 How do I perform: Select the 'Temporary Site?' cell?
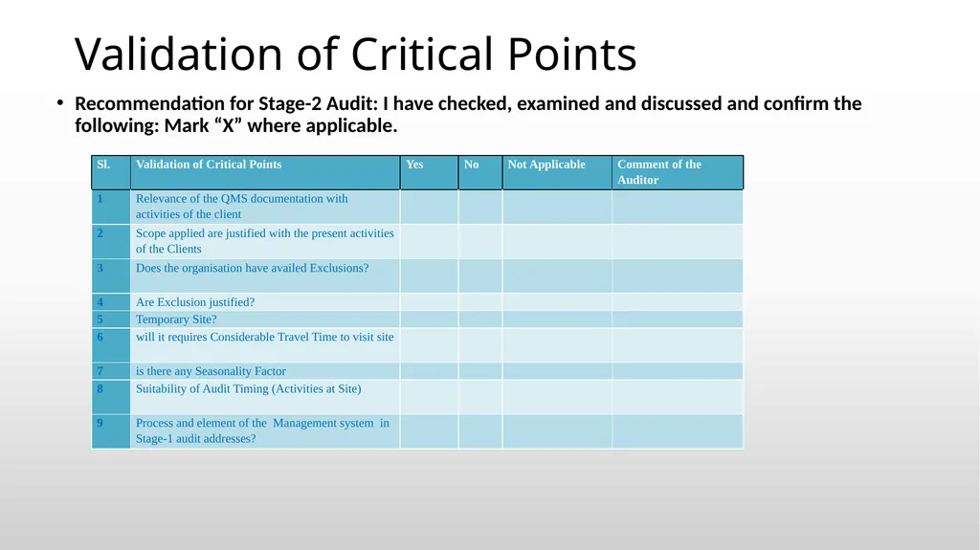pos(265,319)
